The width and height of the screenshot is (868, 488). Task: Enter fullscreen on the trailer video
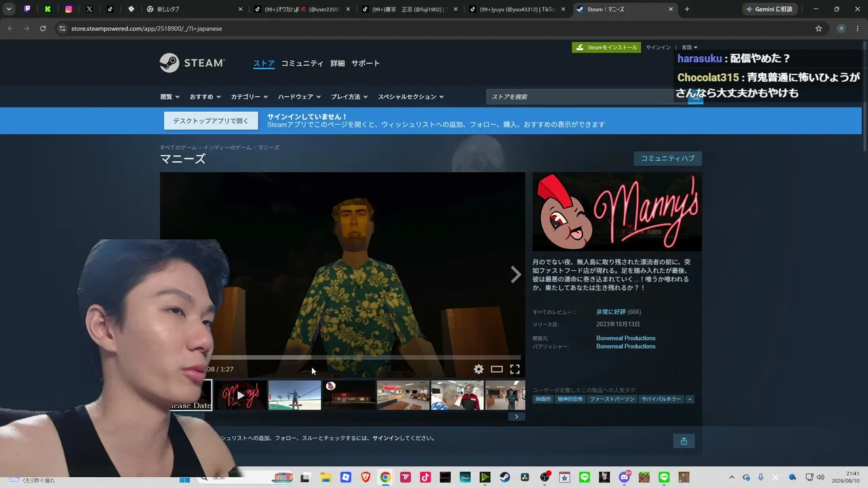(x=515, y=369)
